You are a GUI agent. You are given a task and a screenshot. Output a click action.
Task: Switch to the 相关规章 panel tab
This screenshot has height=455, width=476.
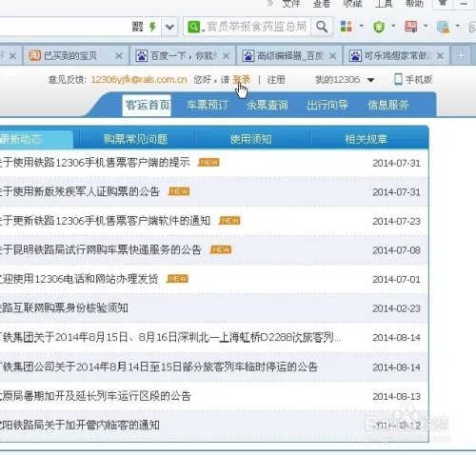coord(366,139)
